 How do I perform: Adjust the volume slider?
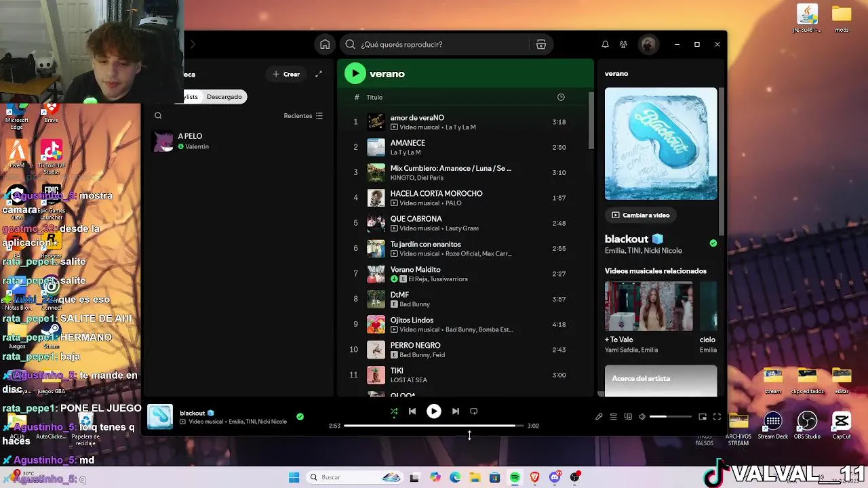pyautogui.click(x=671, y=417)
